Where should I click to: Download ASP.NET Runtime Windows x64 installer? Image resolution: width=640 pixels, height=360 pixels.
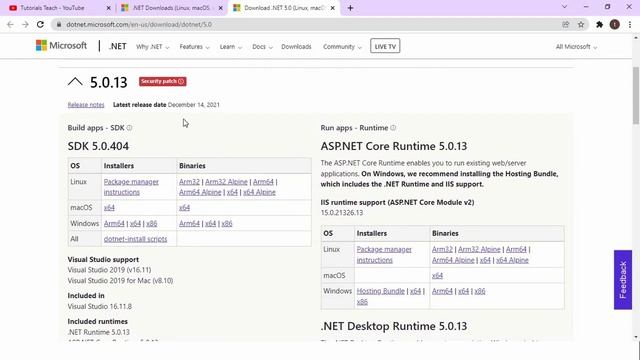click(416, 291)
